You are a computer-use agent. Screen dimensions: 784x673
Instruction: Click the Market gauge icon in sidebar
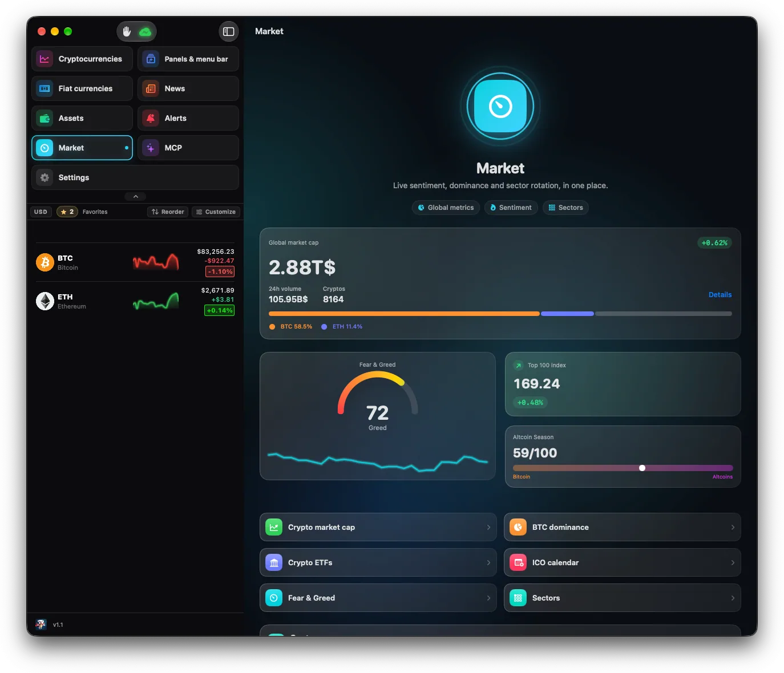click(x=45, y=148)
